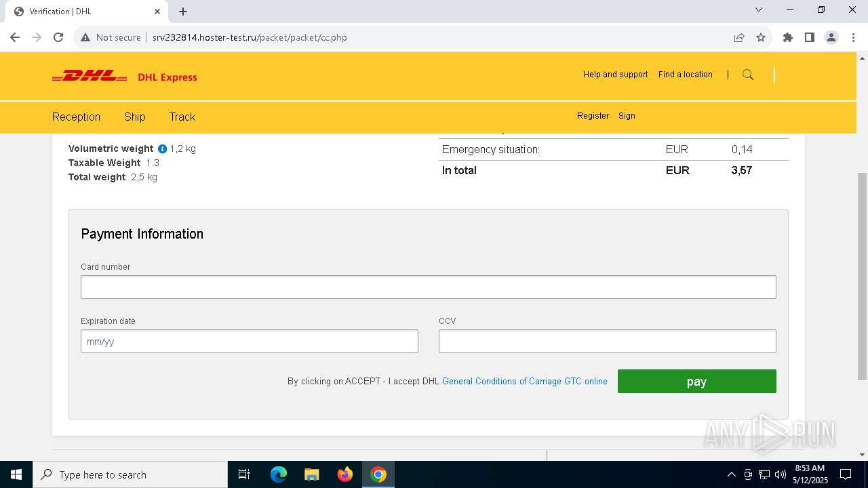Screen dimensions: 868x488
Task: Open the notification center icon
Action: 846,474
